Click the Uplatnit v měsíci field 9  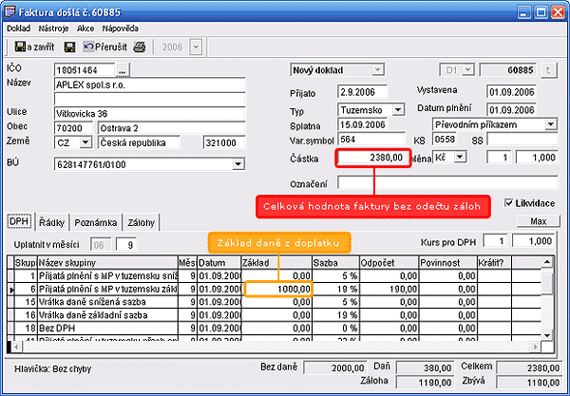pos(127,245)
